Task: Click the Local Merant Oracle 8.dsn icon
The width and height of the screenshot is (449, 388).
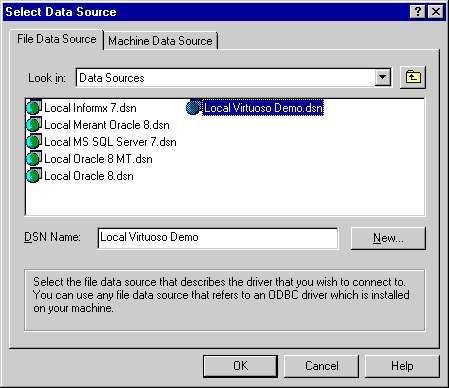Action: (x=34, y=124)
